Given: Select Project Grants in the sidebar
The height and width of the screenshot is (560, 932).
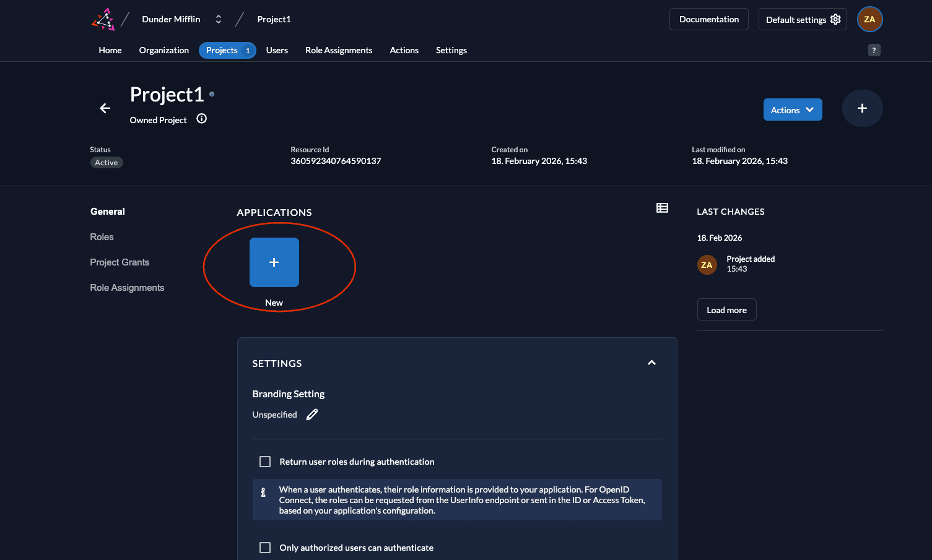Looking at the screenshot, I should click(x=120, y=262).
